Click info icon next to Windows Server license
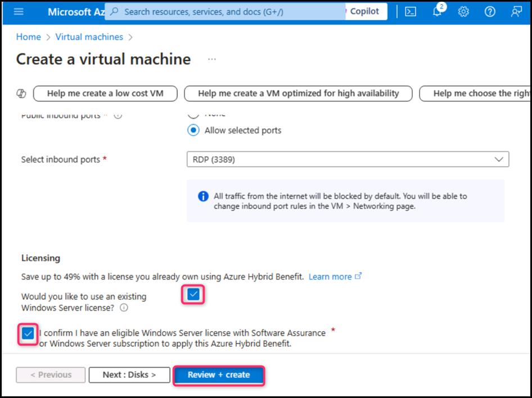The height and width of the screenshot is (398, 532). (124, 308)
